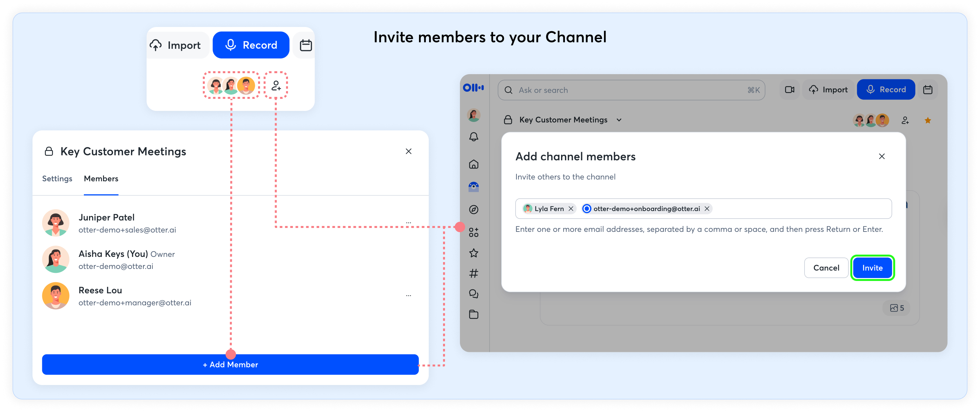Viewport: 980px width, 412px height.
Task: Select the Members tab
Action: 101,179
